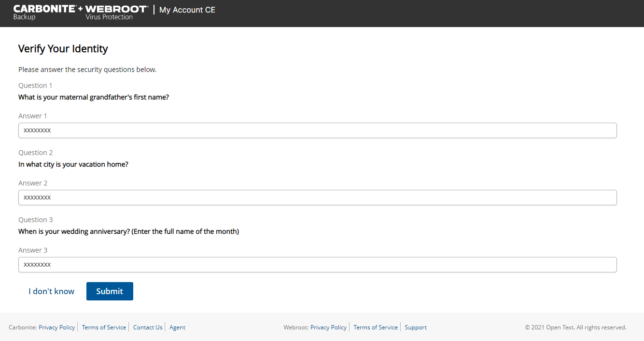
Task: Open Webroot's Privacy Policy
Action: pyautogui.click(x=328, y=327)
